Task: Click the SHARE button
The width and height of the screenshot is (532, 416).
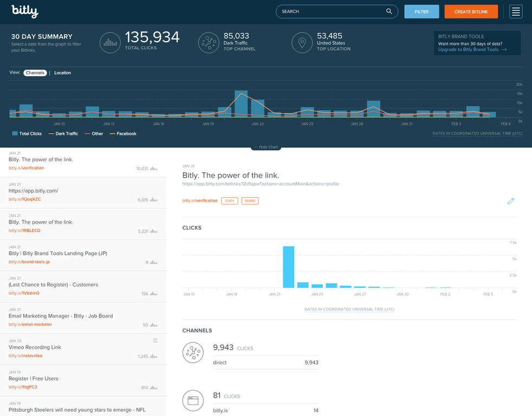Action: pyautogui.click(x=250, y=201)
